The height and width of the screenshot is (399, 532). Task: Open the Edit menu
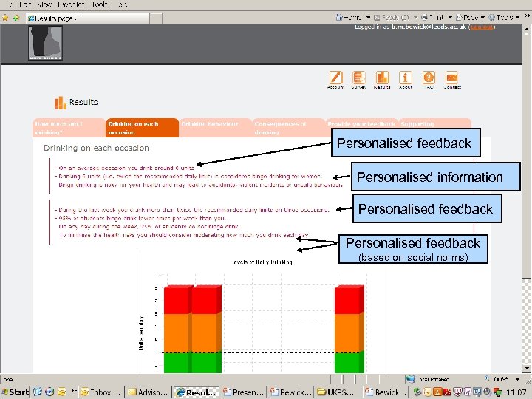coord(25,4)
